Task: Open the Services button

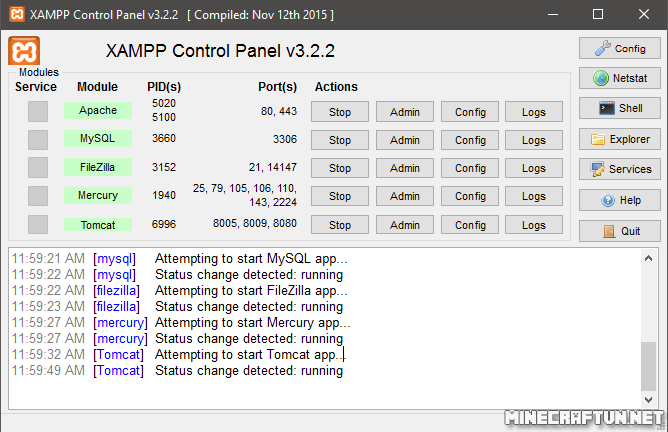Action: [619, 169]
